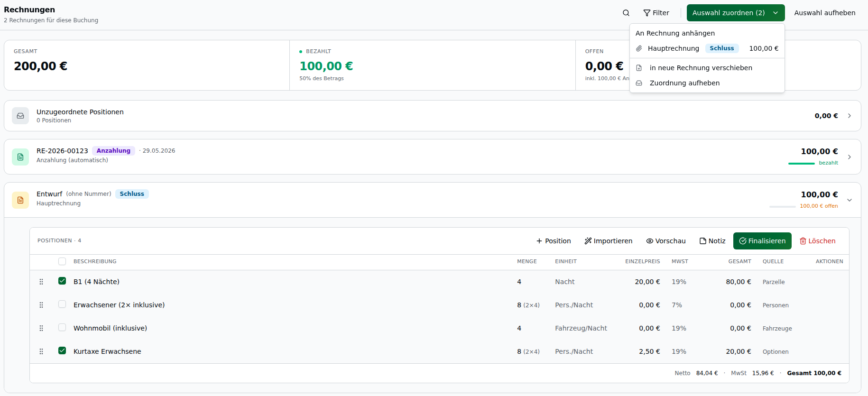Click the EINZELPREIS column header

(x=642, y=261)
